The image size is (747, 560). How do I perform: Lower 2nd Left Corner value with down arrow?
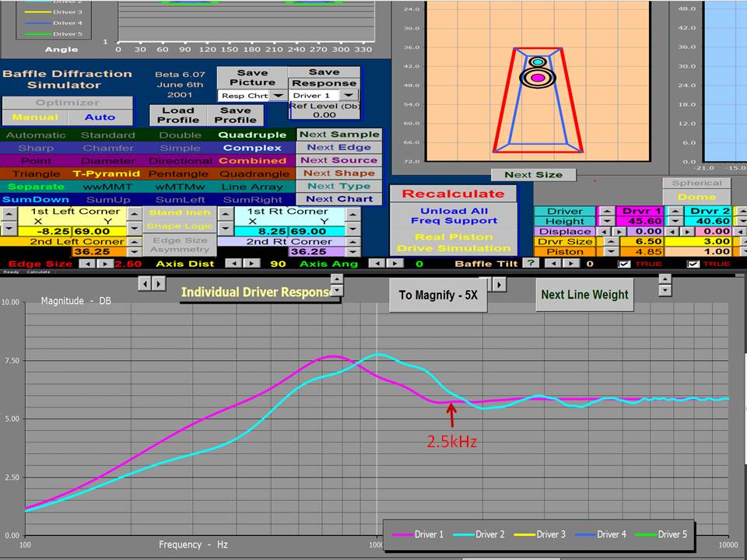coord(135,252)
